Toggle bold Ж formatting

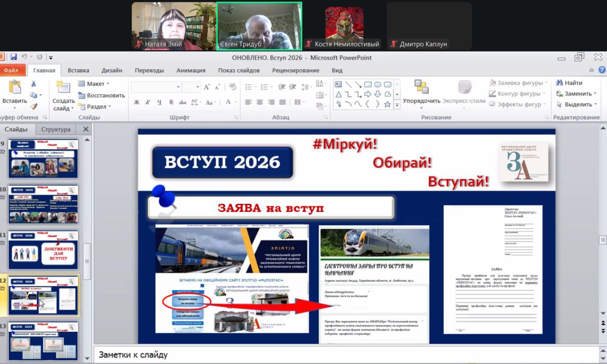[x=137, y=102]
